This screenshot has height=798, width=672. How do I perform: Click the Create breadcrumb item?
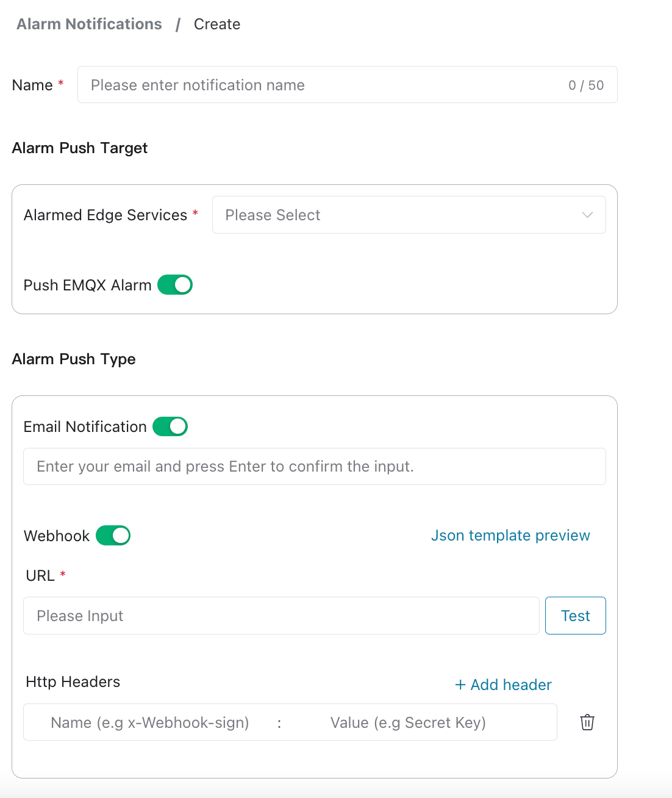[217, 24]
